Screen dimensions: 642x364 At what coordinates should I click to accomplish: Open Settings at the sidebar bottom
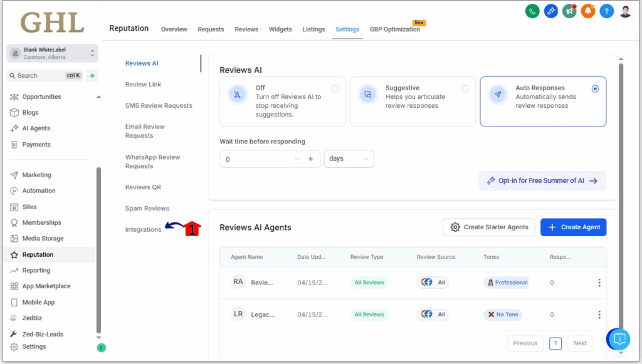point(34,346)
